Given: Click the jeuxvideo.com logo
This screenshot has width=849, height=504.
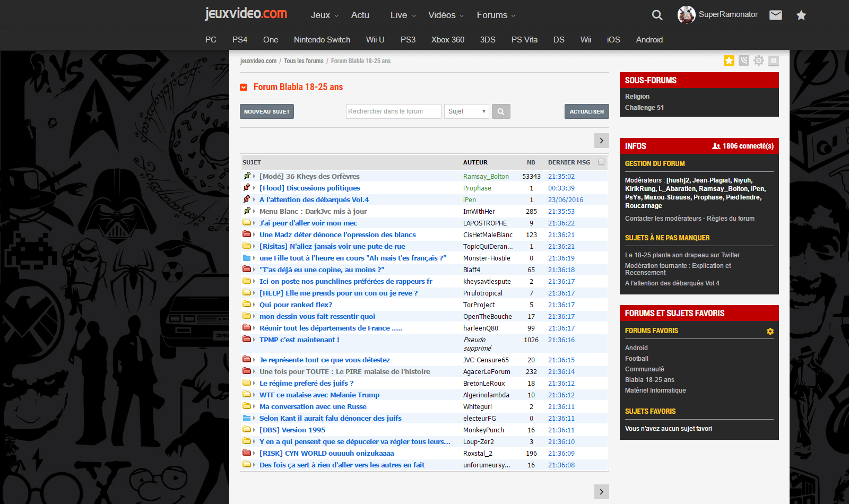Looking at the screenshot, I should tap(246, 13).
